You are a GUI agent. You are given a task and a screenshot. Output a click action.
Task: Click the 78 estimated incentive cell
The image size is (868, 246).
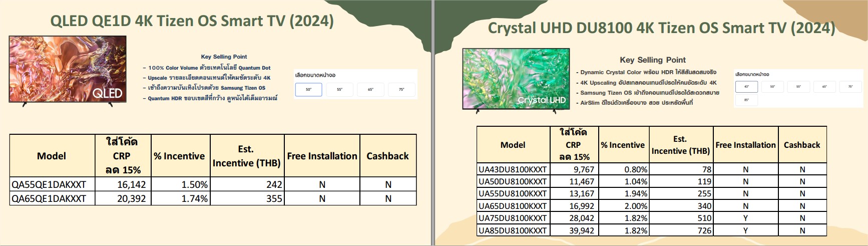coord(681,169)
